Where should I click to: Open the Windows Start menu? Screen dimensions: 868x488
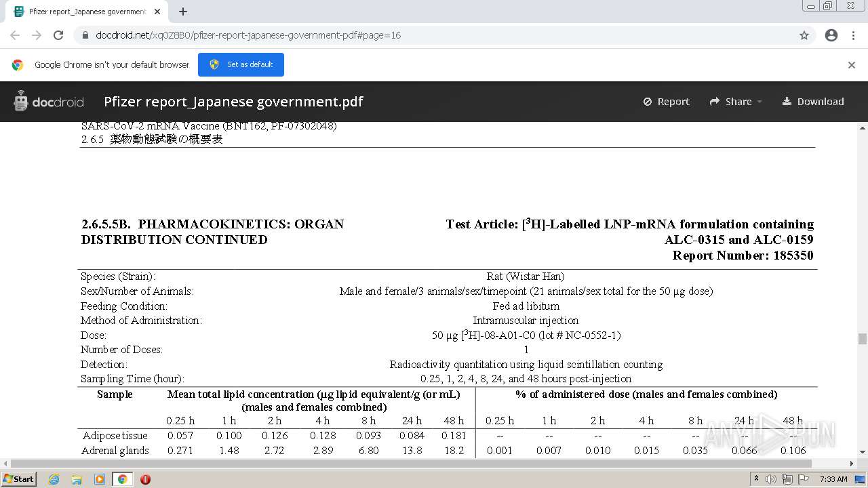pos(18,479)
